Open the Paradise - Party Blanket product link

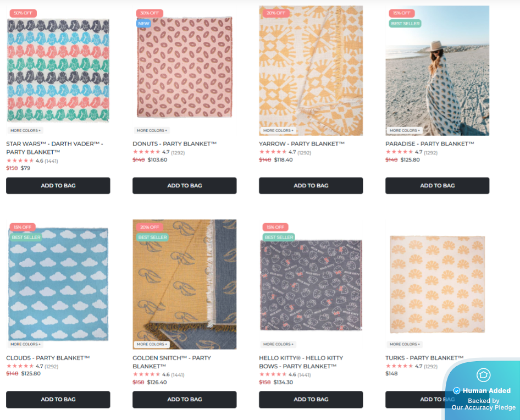(x=429, y=144)
